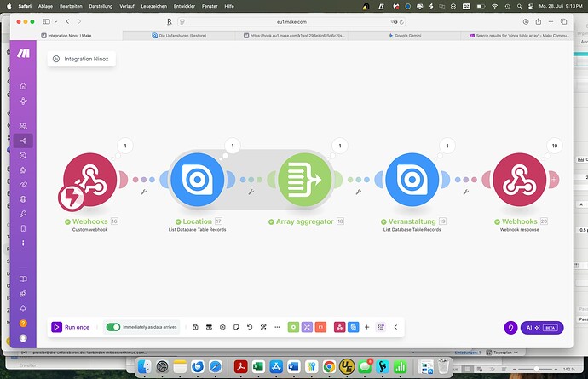Open the Entwickler menu in the menu bar

184,6
